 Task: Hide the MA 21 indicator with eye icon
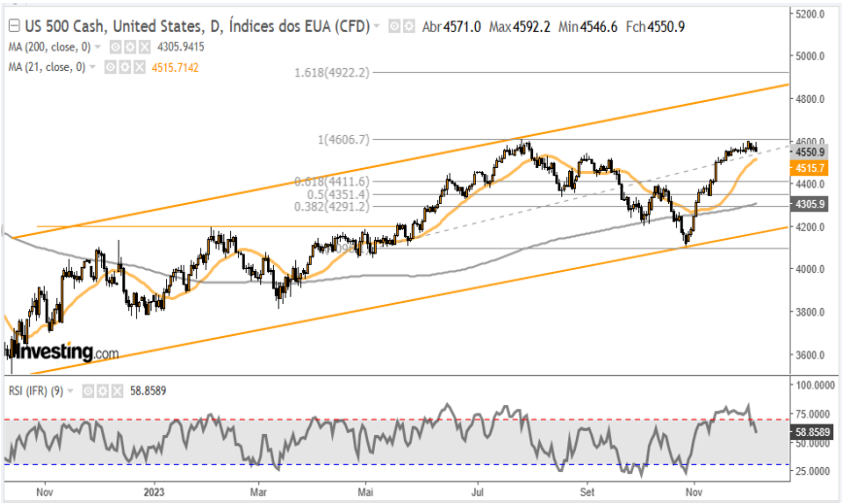pos(111,68)
